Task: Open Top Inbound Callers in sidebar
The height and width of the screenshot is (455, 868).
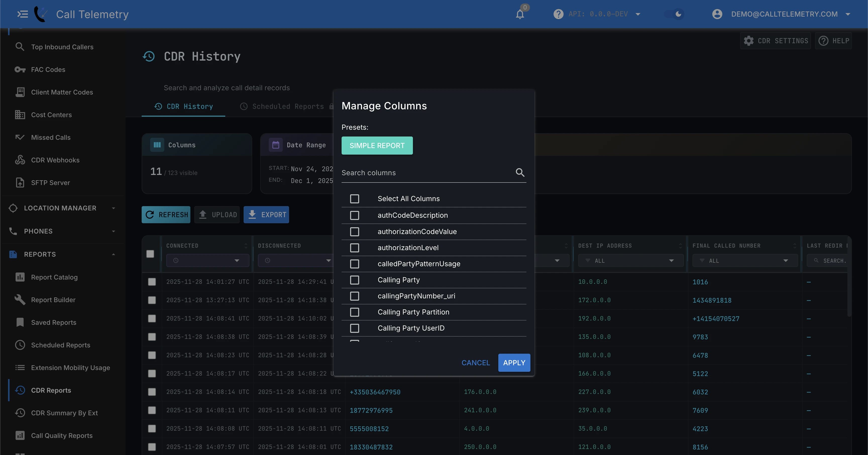Action: 62,47
